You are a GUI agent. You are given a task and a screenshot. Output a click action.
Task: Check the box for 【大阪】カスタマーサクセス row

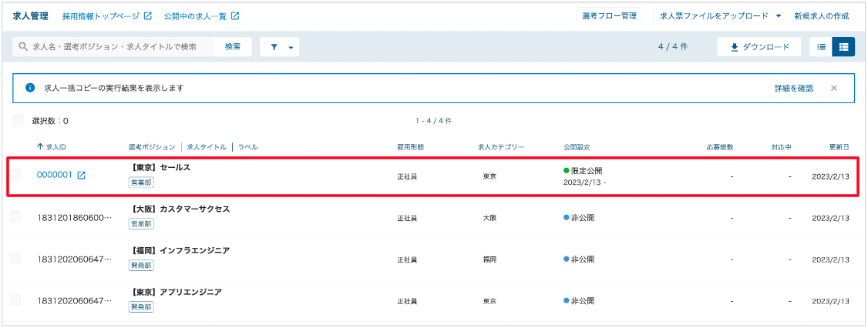15,217
